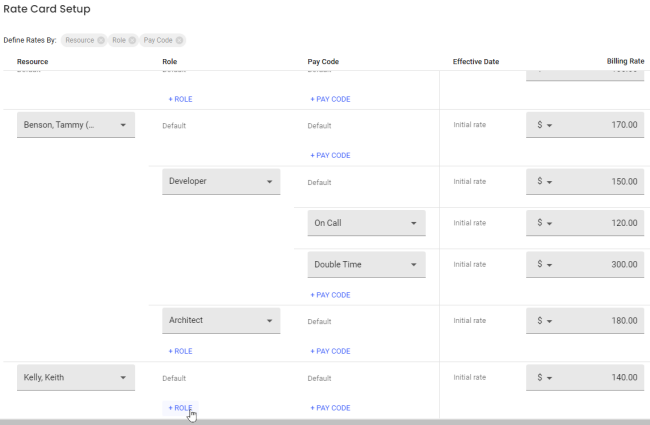Image resolution: width=650 pixels, height=425 pixels.
Task: Open the Kelly, Keith resource dropdown
Action: (76, 377)
